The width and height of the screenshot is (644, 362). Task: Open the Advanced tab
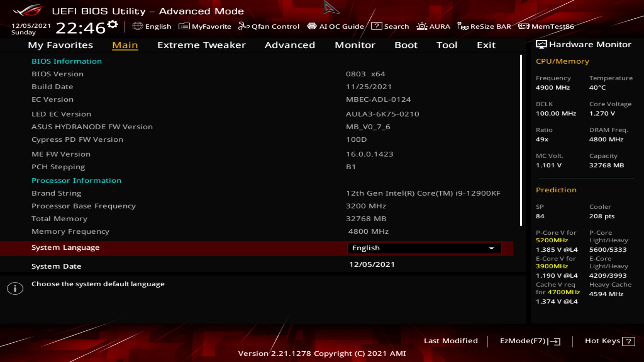(x=289, y=45)
